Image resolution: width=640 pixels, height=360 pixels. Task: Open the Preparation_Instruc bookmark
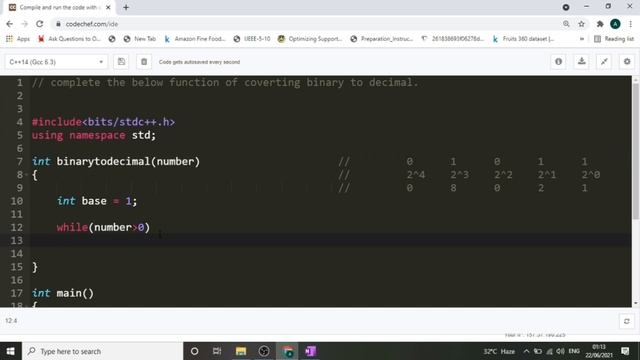382,39
